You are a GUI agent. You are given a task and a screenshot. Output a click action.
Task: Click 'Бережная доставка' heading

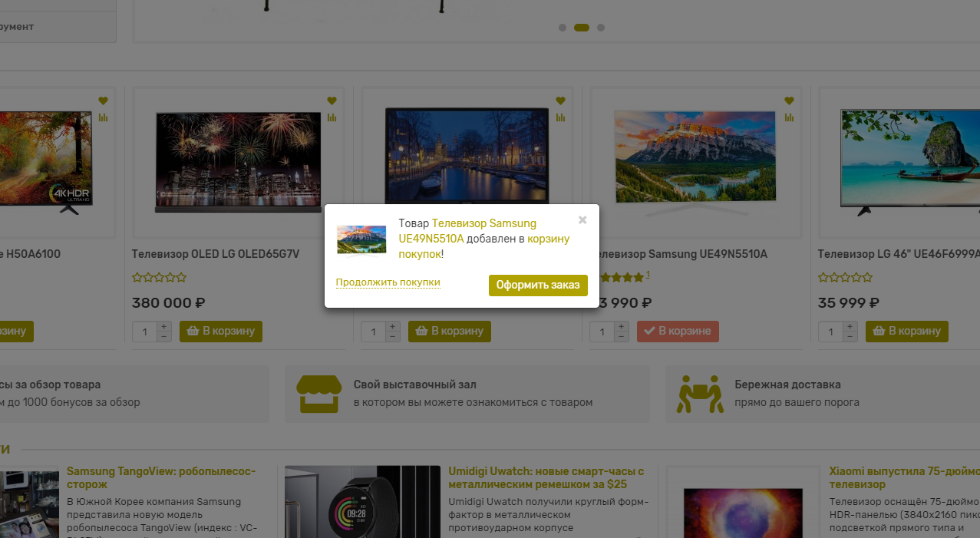tap(787, 385)
